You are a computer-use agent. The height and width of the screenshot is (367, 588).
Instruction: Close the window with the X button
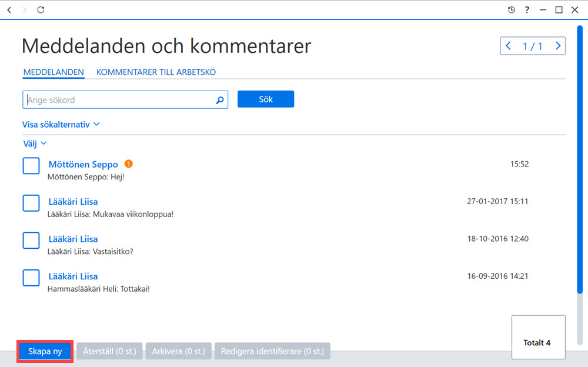(x=574, y=10)
